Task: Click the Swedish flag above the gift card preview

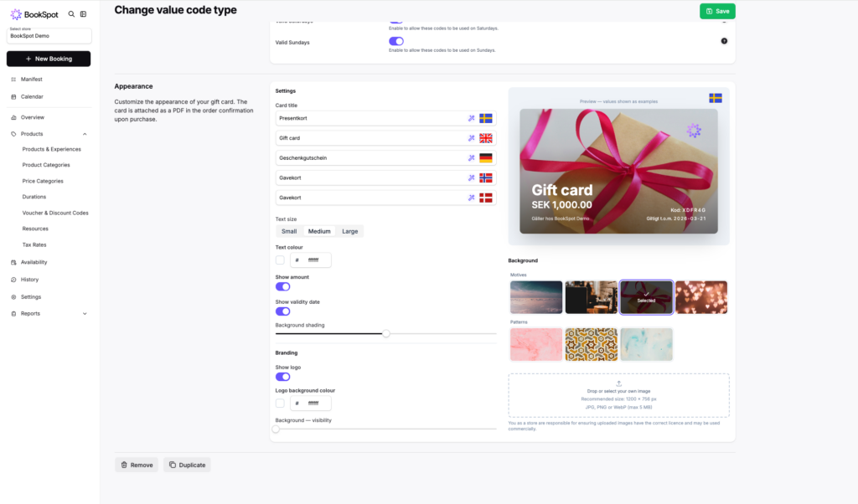Action: (x=716, y=98)
